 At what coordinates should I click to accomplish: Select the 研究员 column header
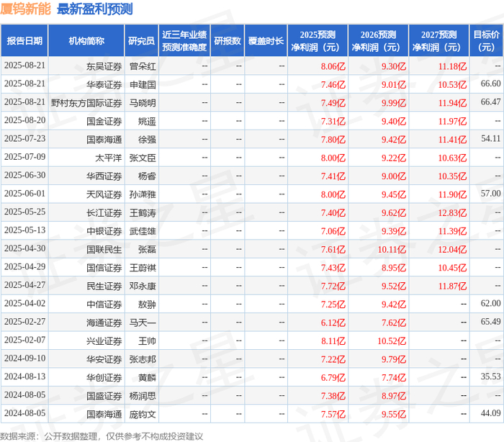141,41
